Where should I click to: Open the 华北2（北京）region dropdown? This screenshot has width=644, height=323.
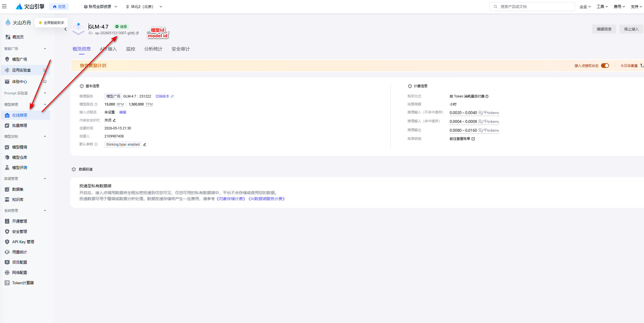[x=144, y=7]
